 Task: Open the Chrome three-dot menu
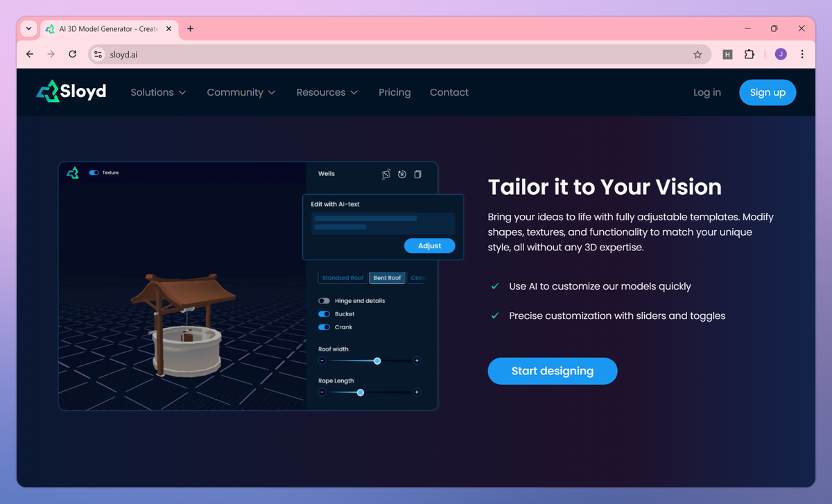(802, 54)
